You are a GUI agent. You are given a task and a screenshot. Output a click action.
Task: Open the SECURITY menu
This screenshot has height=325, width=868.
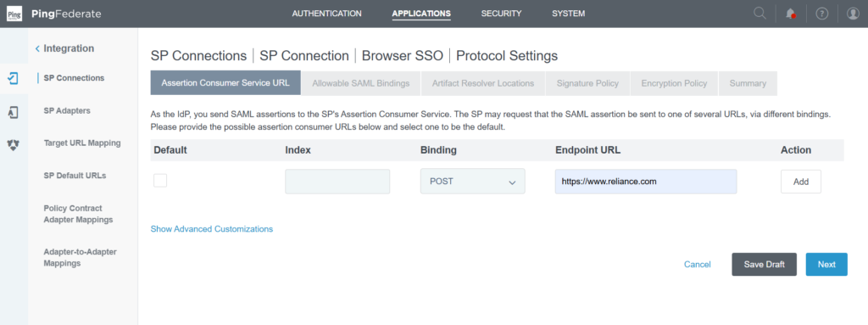click(x=501, y=14)
